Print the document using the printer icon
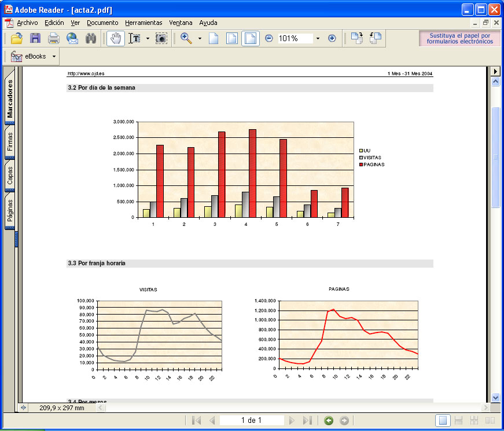504x431 pixels. pyautogui.click(x=54, y=38)
